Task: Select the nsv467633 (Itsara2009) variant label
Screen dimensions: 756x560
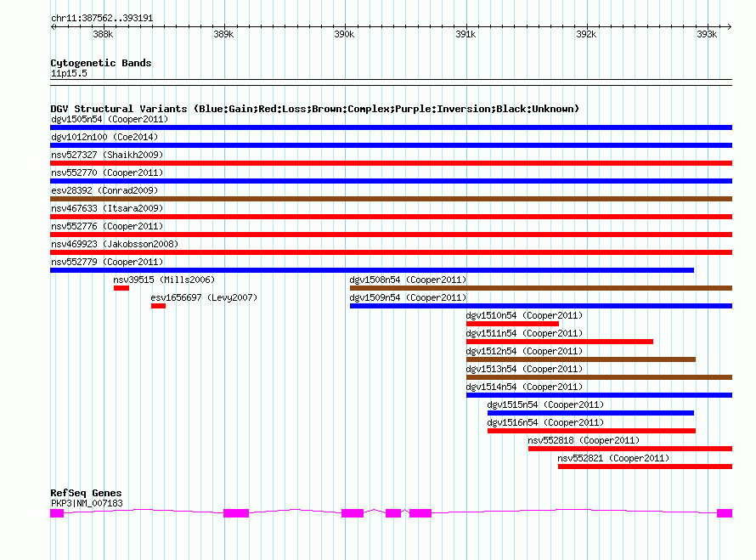Action: (107, 208)
